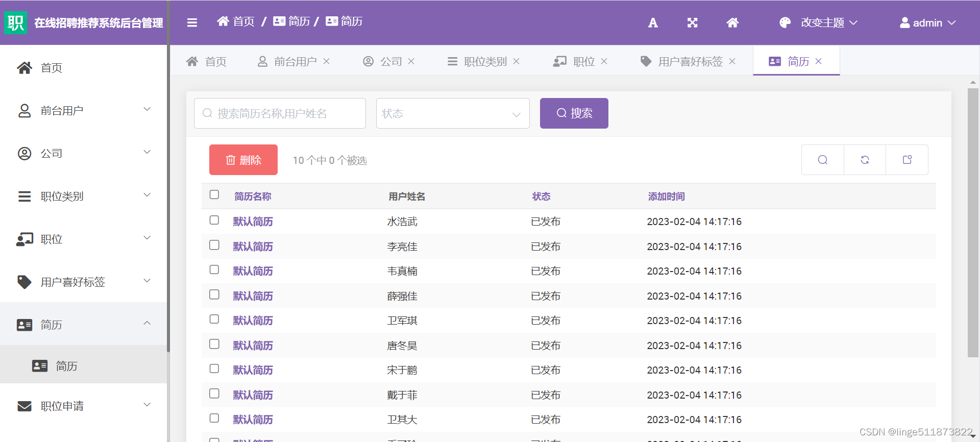The height and width of the screenshot is (442, 980).
Task: Click the font size A icon
Action: click(x=653, y=22)
